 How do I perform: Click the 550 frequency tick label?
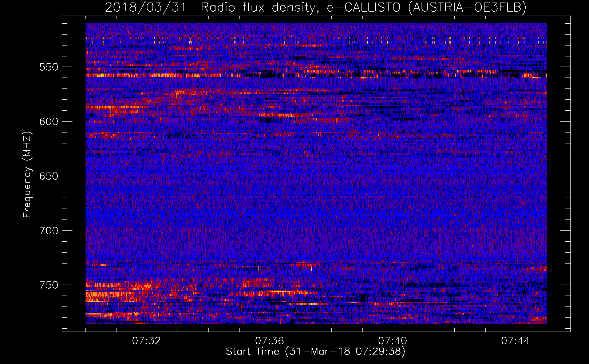(49, 67)
